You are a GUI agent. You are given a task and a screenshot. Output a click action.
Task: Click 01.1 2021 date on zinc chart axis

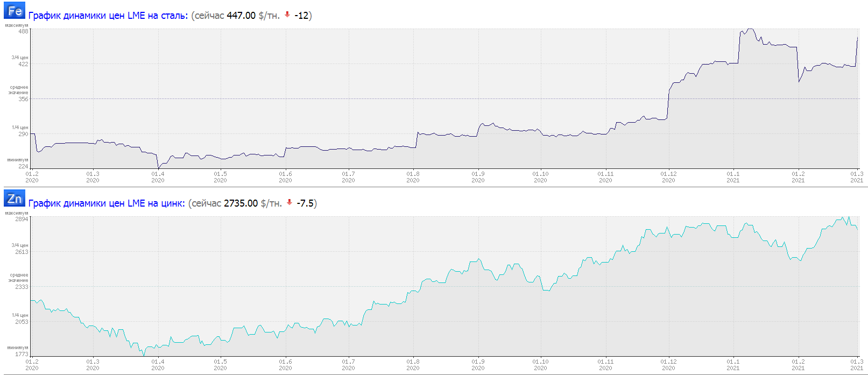pyautogui.click(x=733, y=365)
